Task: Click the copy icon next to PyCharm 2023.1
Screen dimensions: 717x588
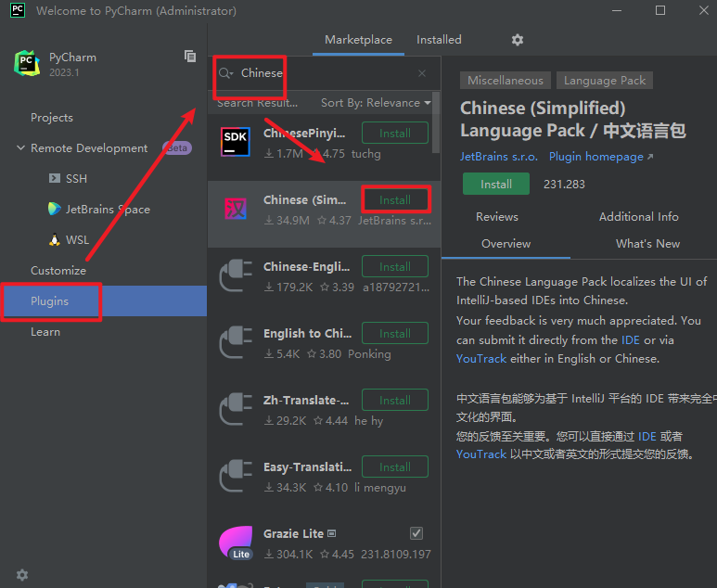Action: pyautogui.click(x=190, y=56)
